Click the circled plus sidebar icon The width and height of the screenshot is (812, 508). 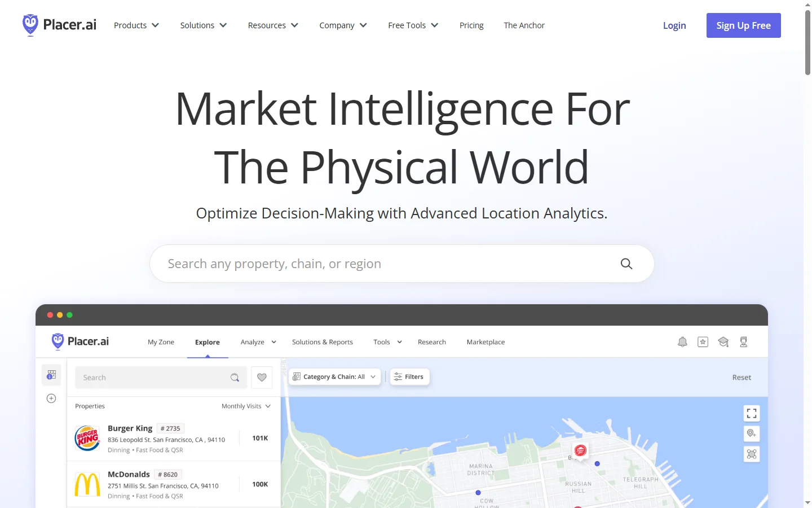point(51,398)
